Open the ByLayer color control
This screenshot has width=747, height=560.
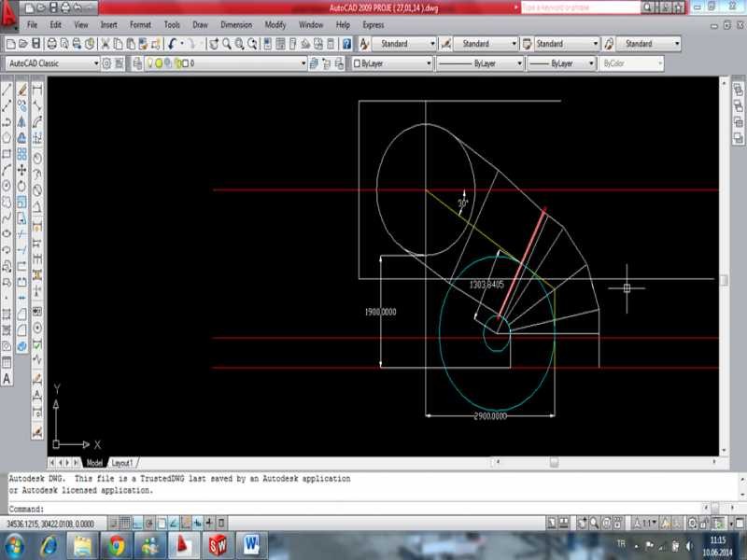point(392,63)
